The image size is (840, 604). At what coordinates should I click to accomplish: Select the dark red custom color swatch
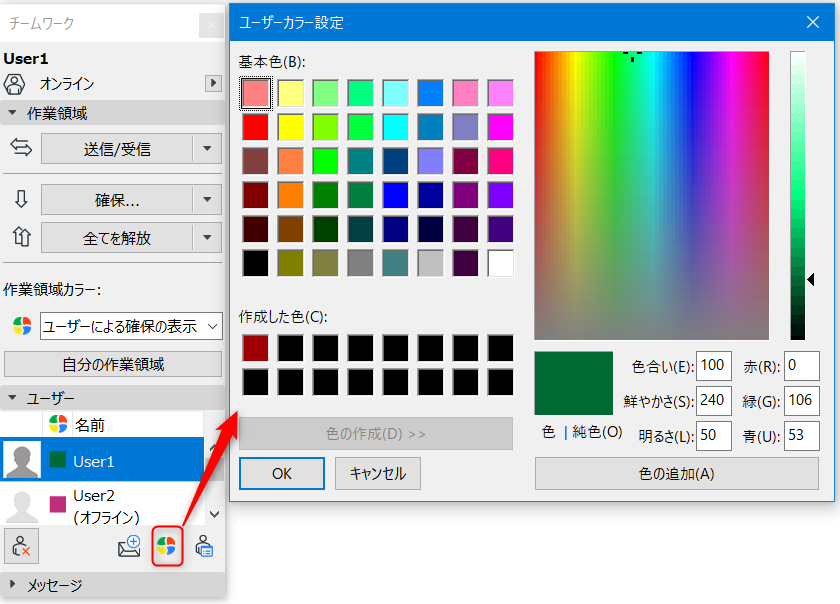256,348
